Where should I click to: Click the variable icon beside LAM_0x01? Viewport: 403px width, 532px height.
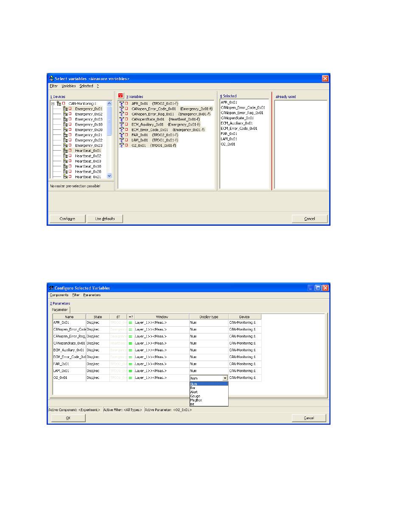tap(122, 140)
